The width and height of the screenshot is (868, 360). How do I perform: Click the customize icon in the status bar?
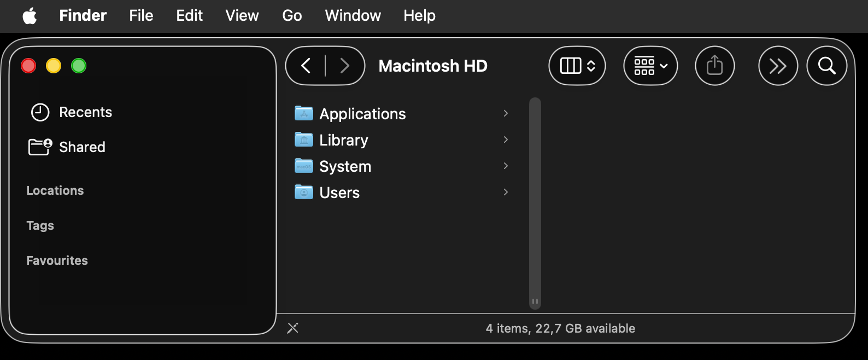293,328
